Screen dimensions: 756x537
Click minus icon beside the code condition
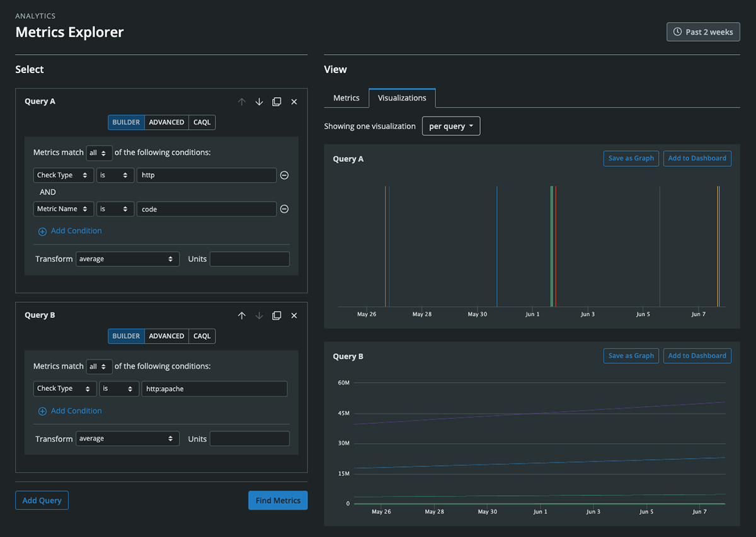point(284,208)
